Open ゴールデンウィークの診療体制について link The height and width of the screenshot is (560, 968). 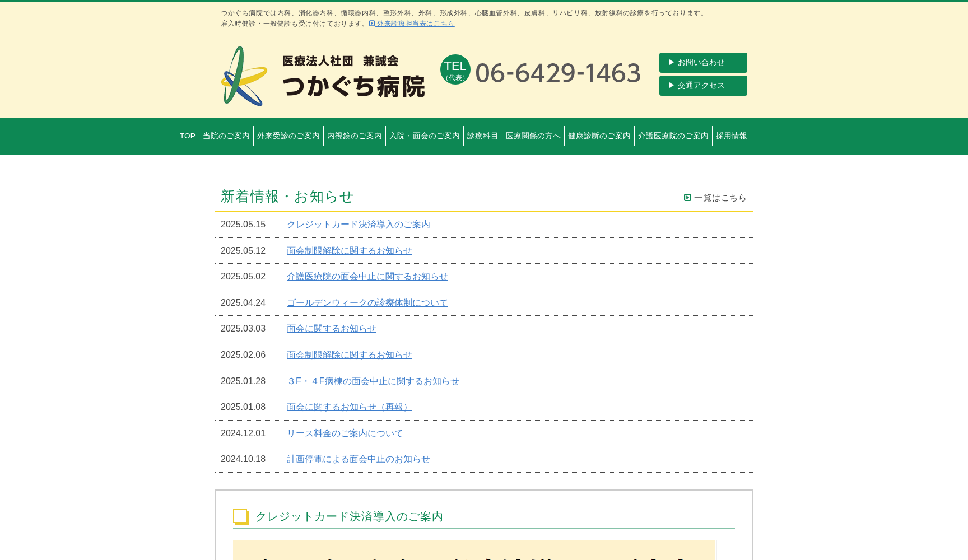(x=367, y=302)
